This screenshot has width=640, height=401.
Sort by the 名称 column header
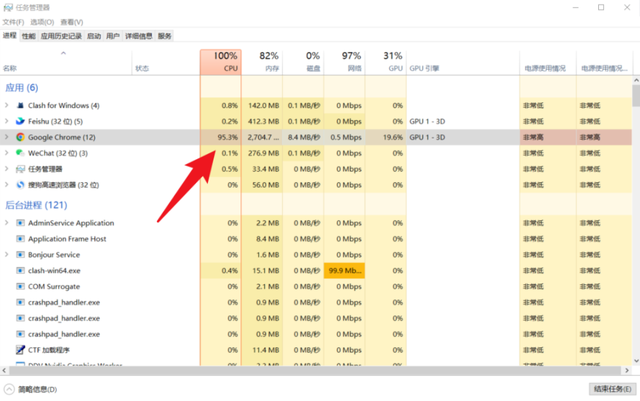tap(67, 62)
